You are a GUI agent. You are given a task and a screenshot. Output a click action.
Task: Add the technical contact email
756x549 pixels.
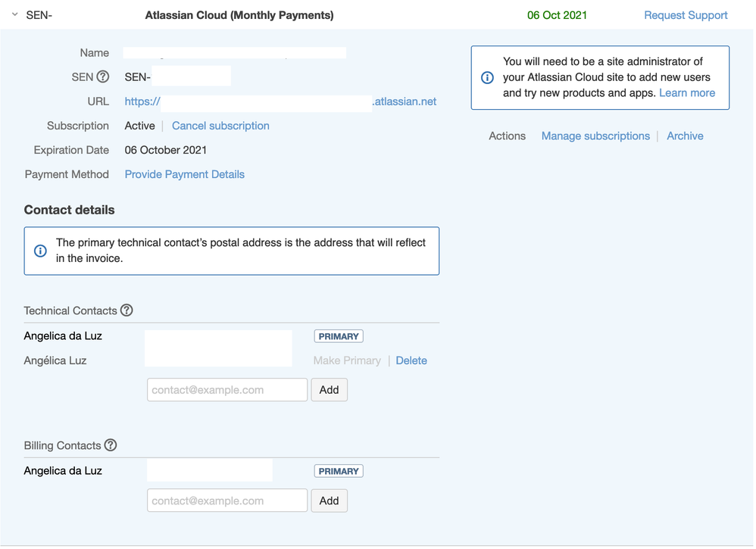330,389
